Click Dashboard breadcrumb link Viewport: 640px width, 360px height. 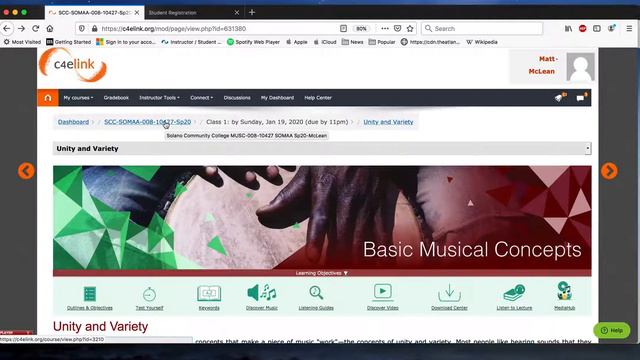[x=73, y=122]
